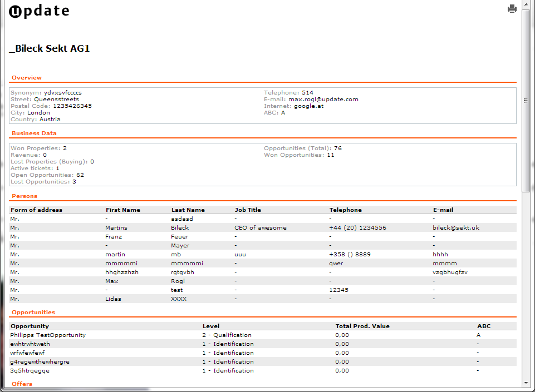Click the email max.rogl@update.com
The image size is (535, 392).
(x=323, y=99)
